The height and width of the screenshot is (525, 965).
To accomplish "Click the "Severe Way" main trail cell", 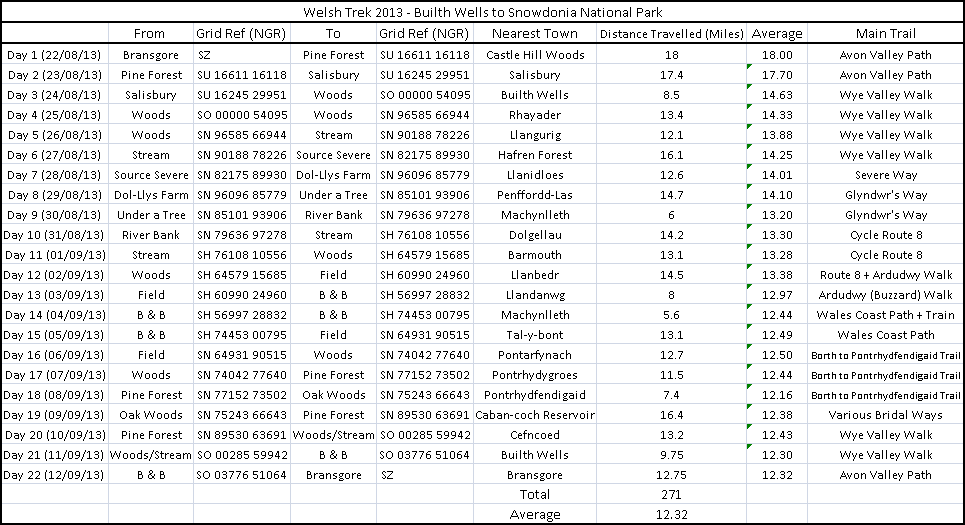I will click(886, 175).
